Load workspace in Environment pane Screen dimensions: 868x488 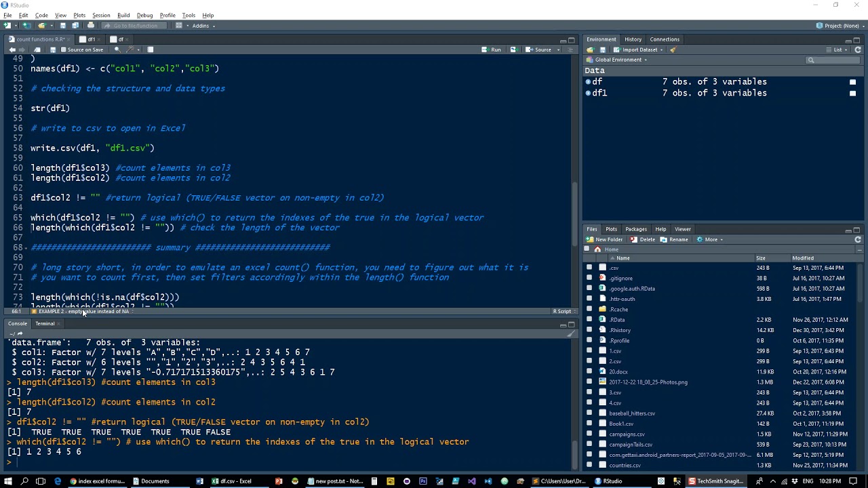point(590,49)
